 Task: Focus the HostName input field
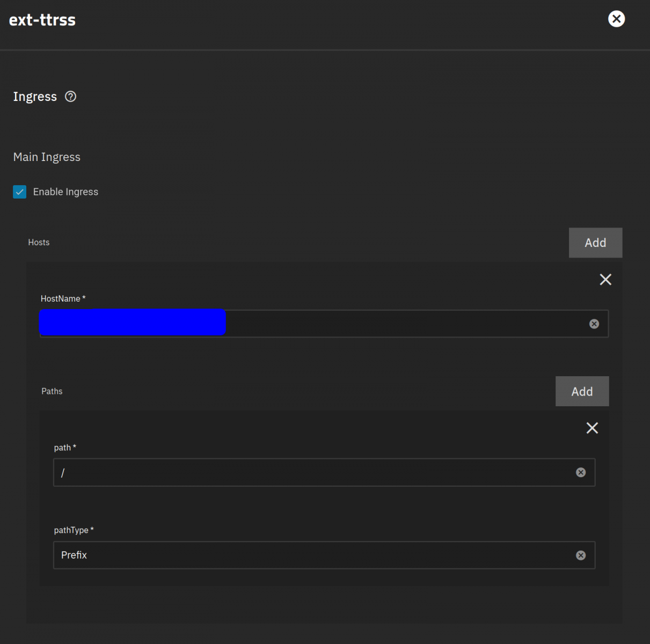[x=403, y=324]
